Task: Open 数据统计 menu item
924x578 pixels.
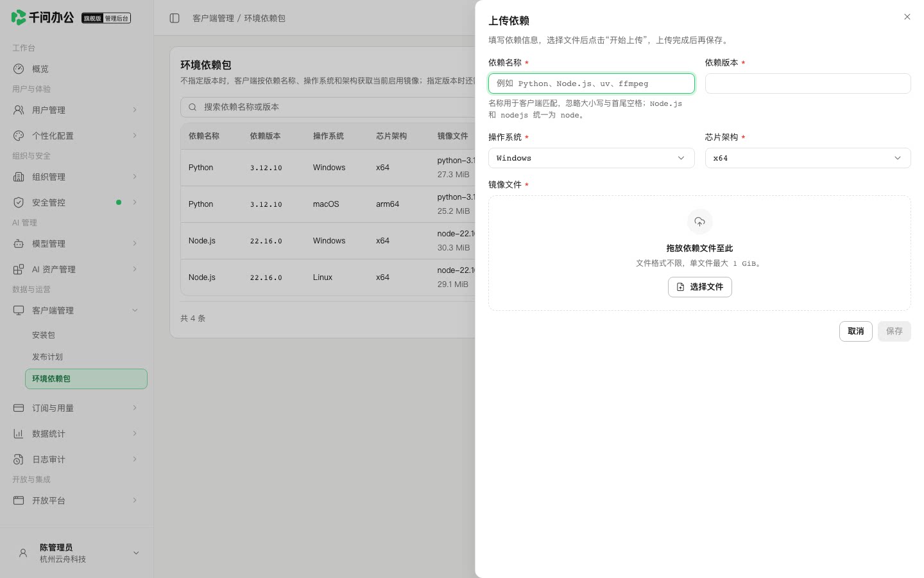Action: (x=77, y=433)
